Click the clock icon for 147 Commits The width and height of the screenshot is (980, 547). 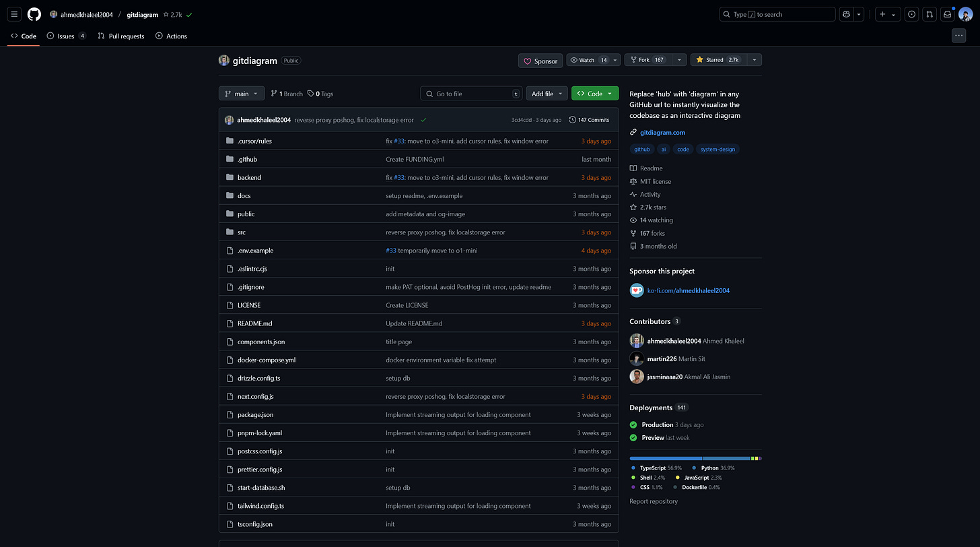click(572, 120)
